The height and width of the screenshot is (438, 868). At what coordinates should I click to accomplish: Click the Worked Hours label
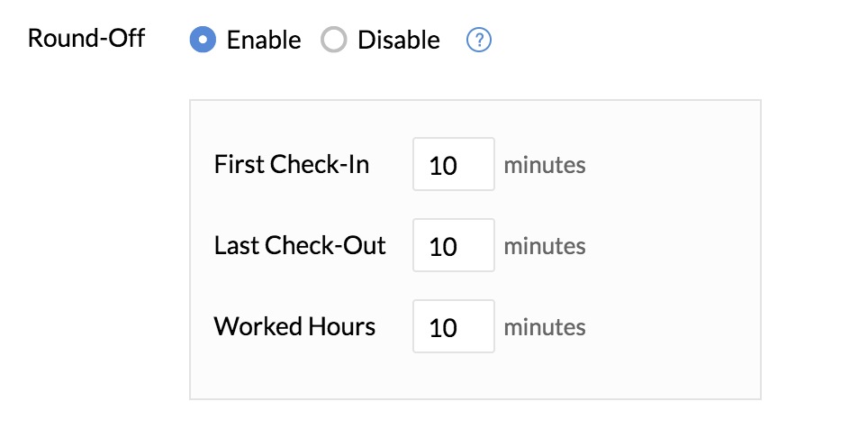(x=294, y=326)
